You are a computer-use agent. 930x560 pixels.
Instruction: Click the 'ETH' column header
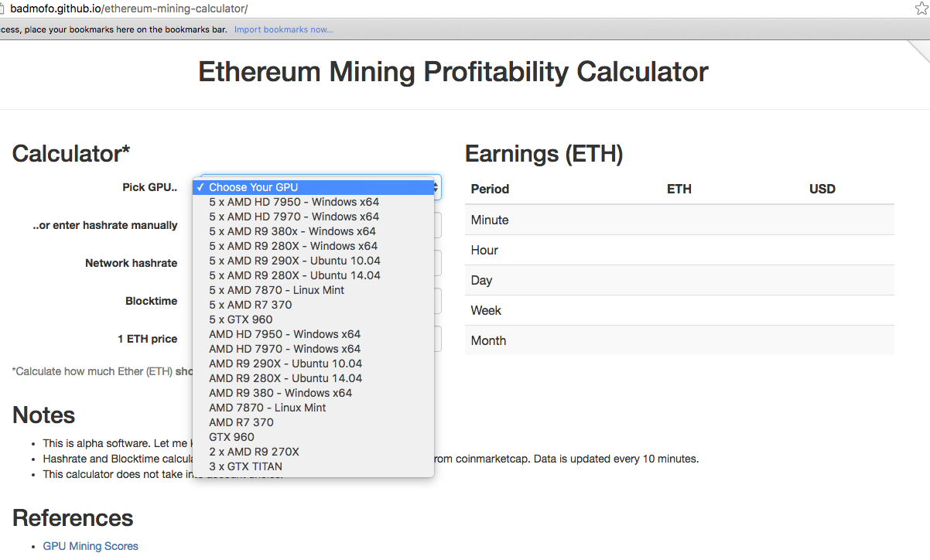tap(679, 189)
